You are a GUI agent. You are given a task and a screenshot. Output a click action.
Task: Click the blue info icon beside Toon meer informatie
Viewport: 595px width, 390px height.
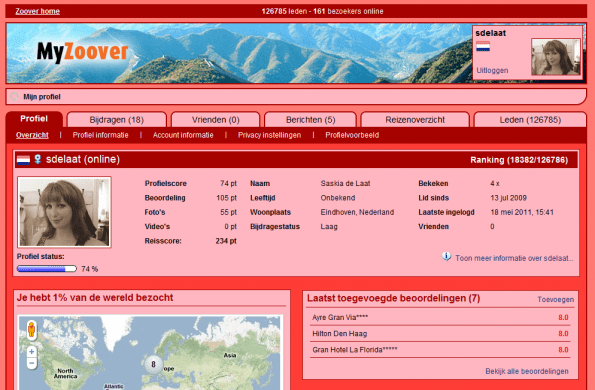point(447,257)
